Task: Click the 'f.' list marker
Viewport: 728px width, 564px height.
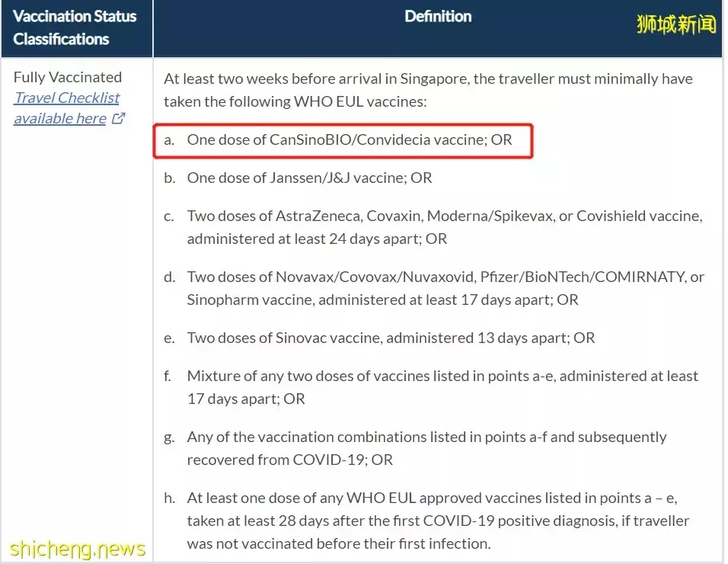Action: (170, 376)
